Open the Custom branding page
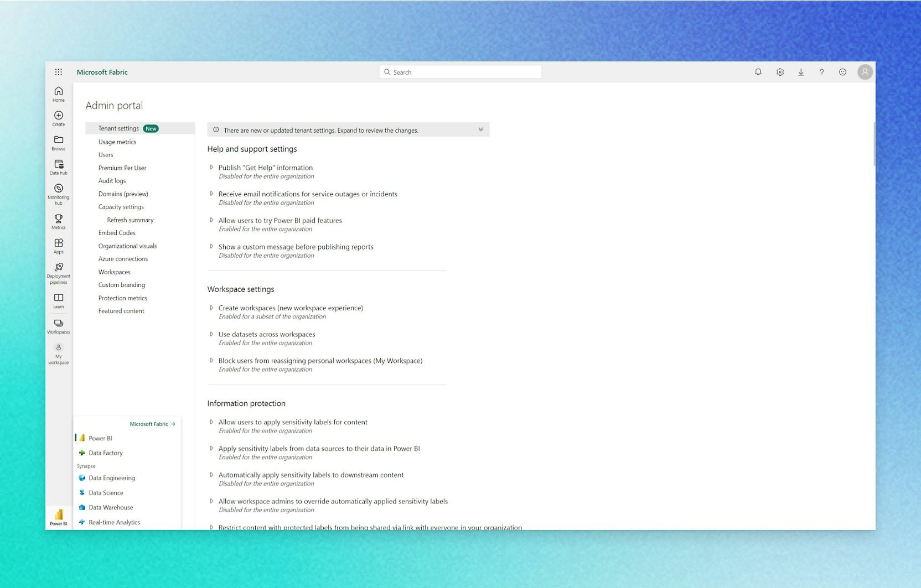The height and width of the screenshot is (588, 921). (x=121, y=284)
